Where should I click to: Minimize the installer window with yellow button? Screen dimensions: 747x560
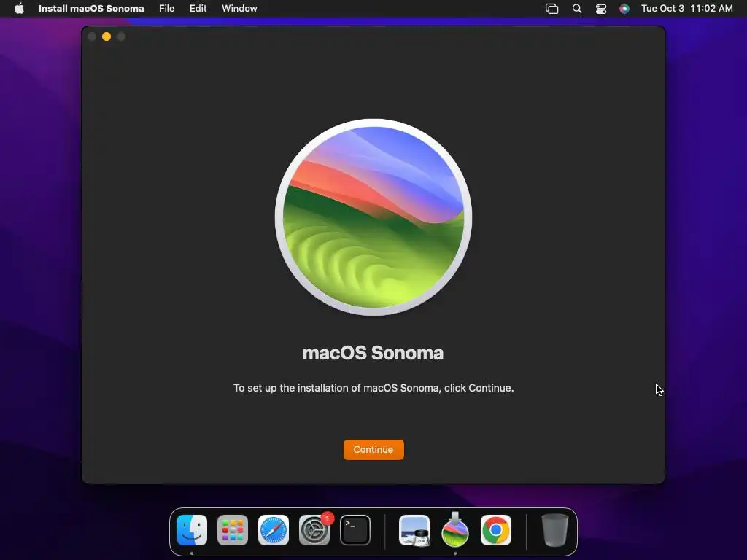point(107,36)
